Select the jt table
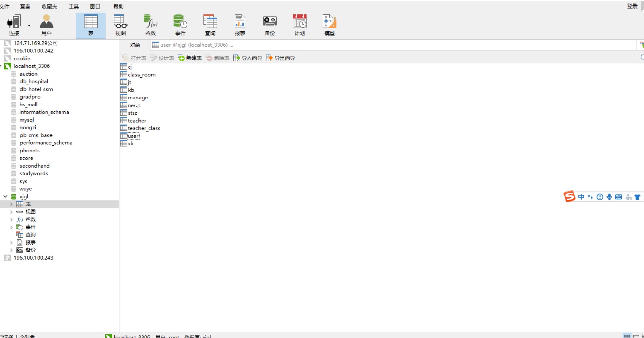The width and height of the screenshot is (644, 338). pyautogui.click(x=126, y=82)
